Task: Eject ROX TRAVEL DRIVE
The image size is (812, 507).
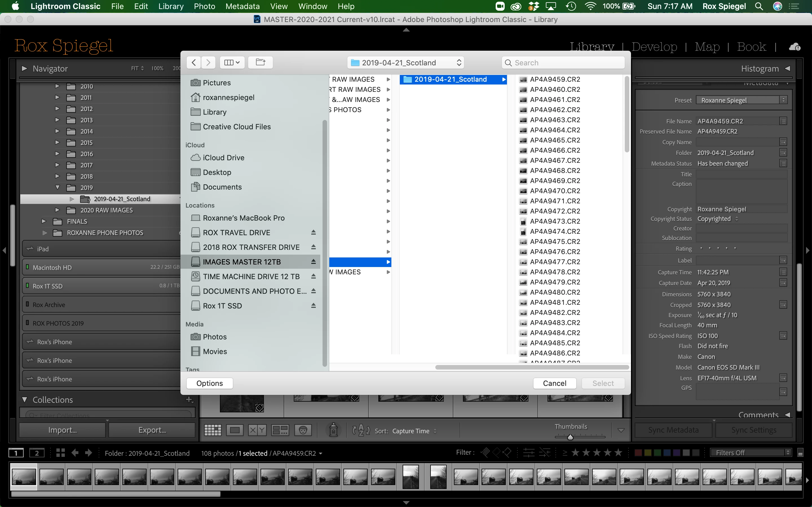Action: pos(313,232)
